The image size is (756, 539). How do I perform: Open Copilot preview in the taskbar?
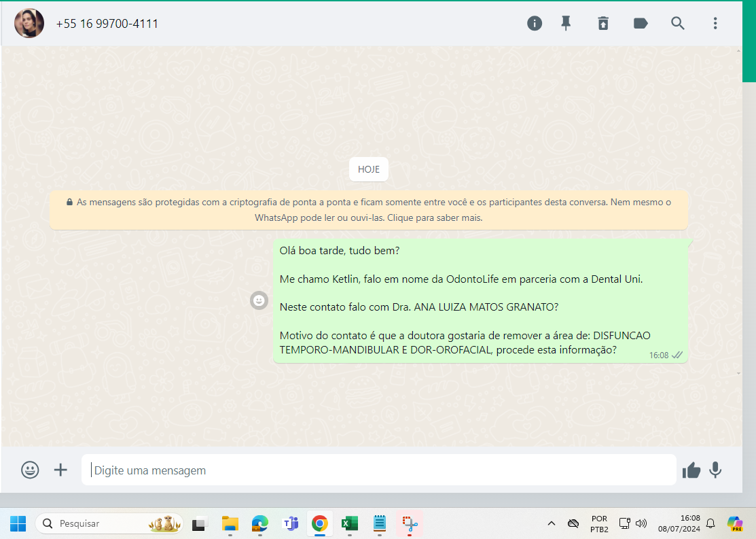(735, 523)
